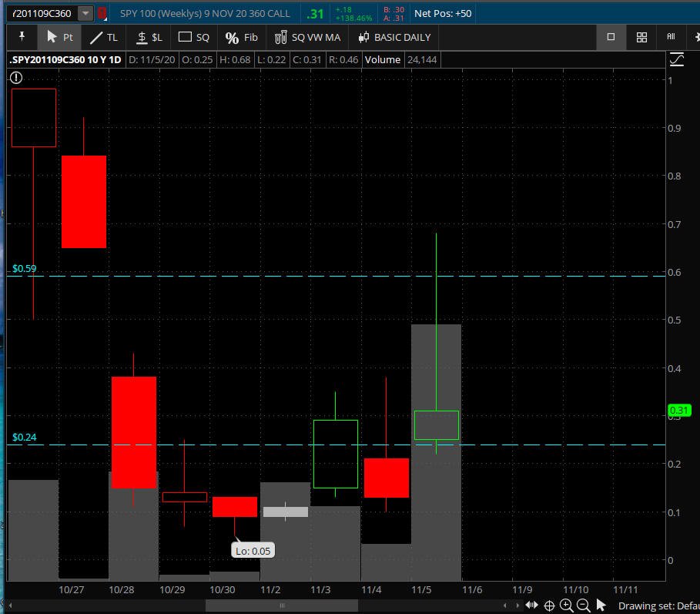Screen dimensions: 700x614
Task: Click the zoom in magnifier icon
Action: click(567, 606)
